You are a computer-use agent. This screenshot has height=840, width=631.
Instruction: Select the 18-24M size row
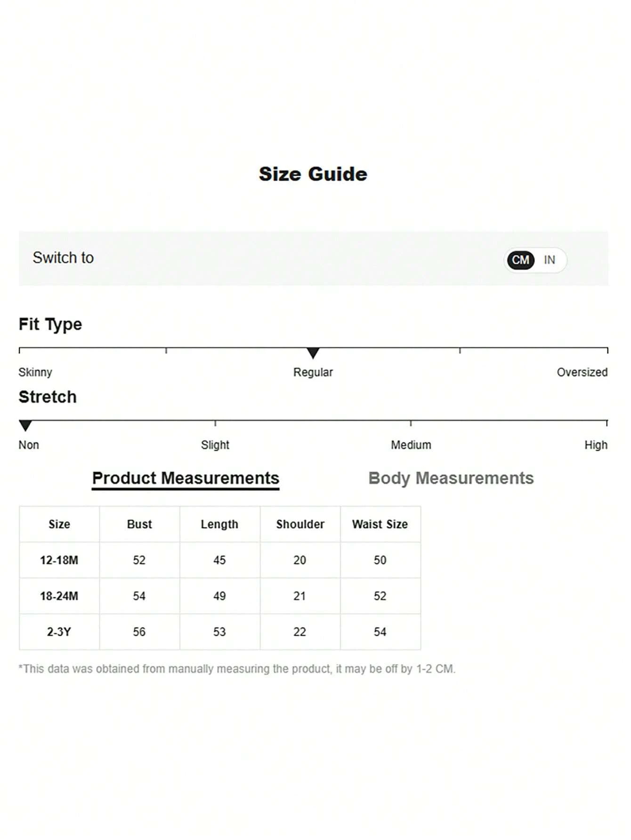(x=220, y=596)
